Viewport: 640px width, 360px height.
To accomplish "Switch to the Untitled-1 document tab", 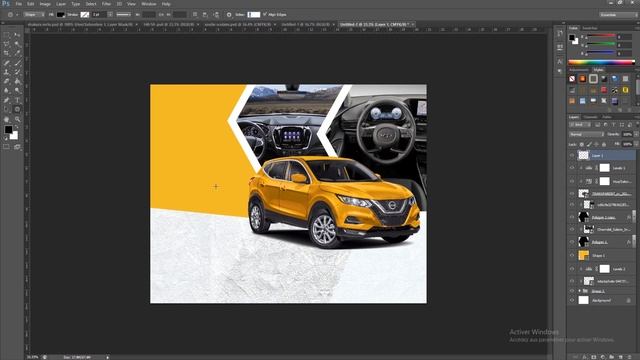I will pos(305,24).
